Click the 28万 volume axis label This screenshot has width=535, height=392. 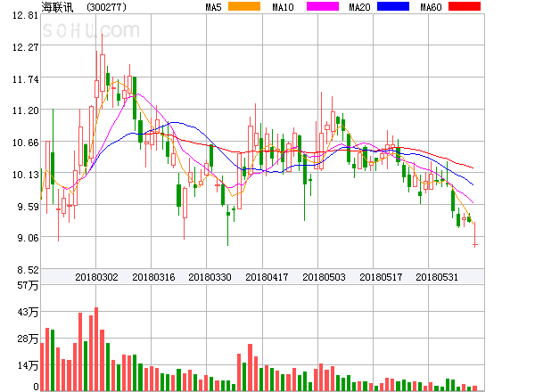coord(28,339)
